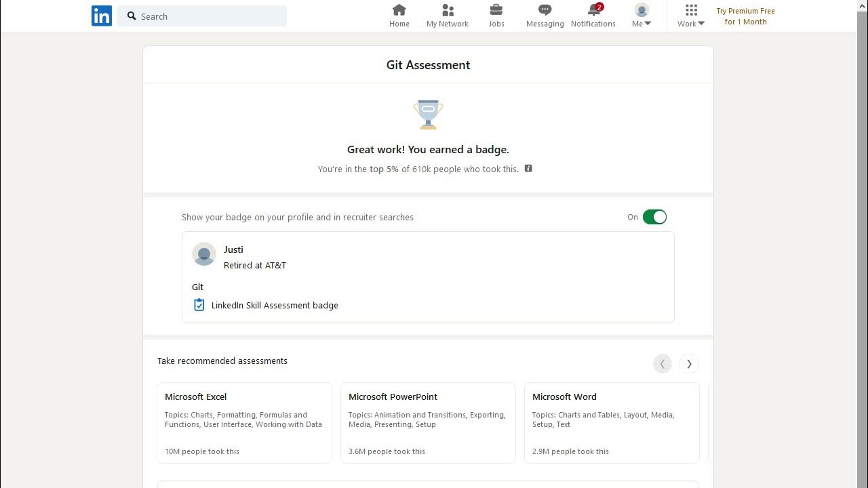Open My Network icon
868x488 pixels.
click(x=448, y=9)
